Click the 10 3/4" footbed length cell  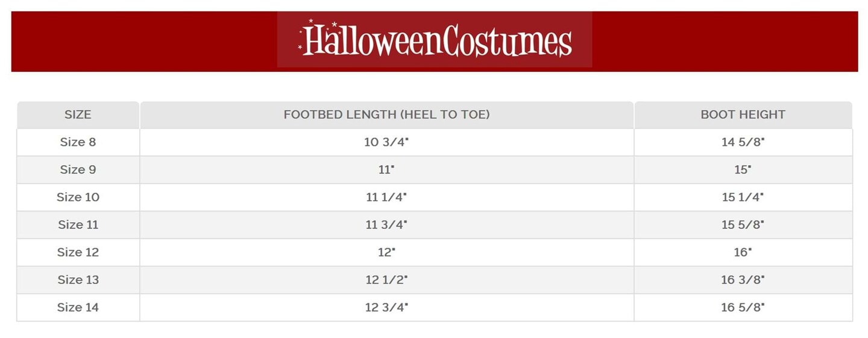pos(386,142)
